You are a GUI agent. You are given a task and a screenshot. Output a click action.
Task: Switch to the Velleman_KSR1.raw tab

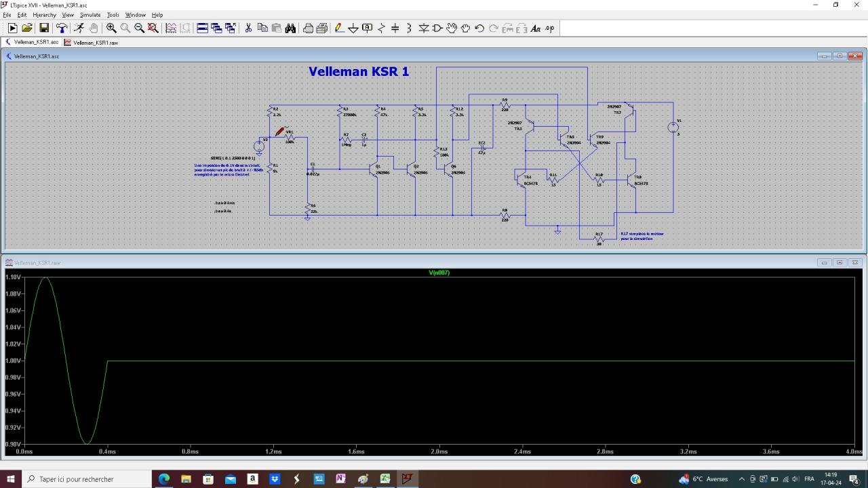click(91, 42)
